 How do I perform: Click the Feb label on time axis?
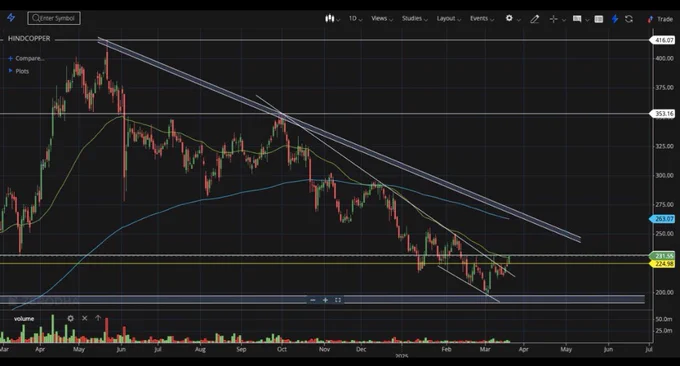(x=446, y=349)
